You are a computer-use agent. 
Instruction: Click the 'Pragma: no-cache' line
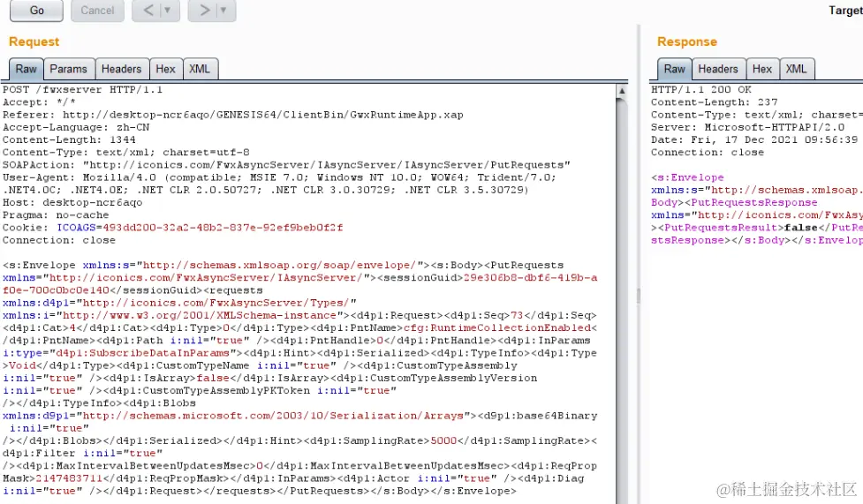pos(56,214)
